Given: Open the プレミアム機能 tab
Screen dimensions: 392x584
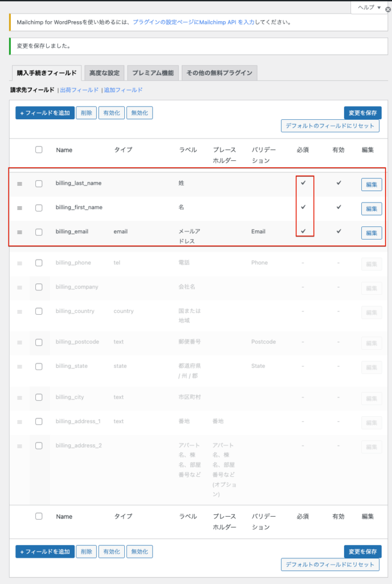Looking at the screenshot, I should (152, 73).
